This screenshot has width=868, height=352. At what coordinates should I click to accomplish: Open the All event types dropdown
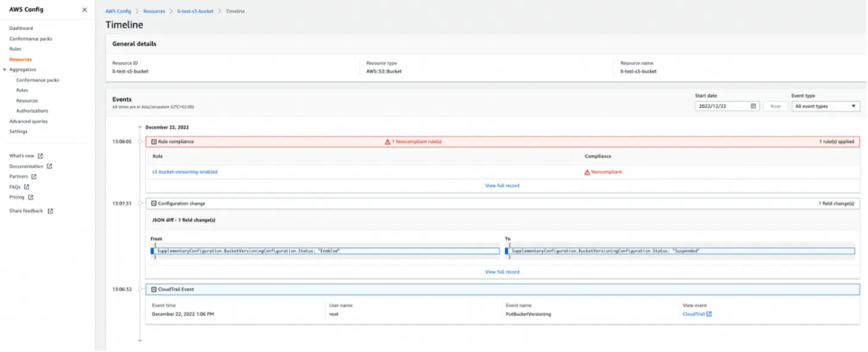[x=826, y=106]
